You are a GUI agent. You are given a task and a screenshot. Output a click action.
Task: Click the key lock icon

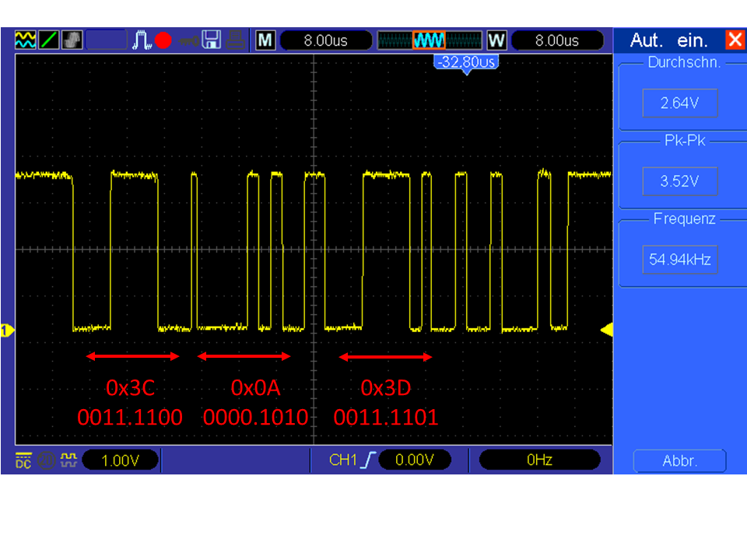(x=188, y=41)
